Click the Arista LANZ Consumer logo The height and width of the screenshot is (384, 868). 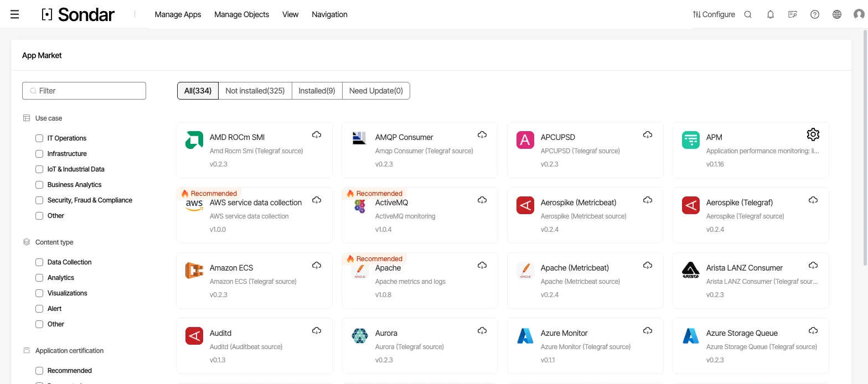691,270
